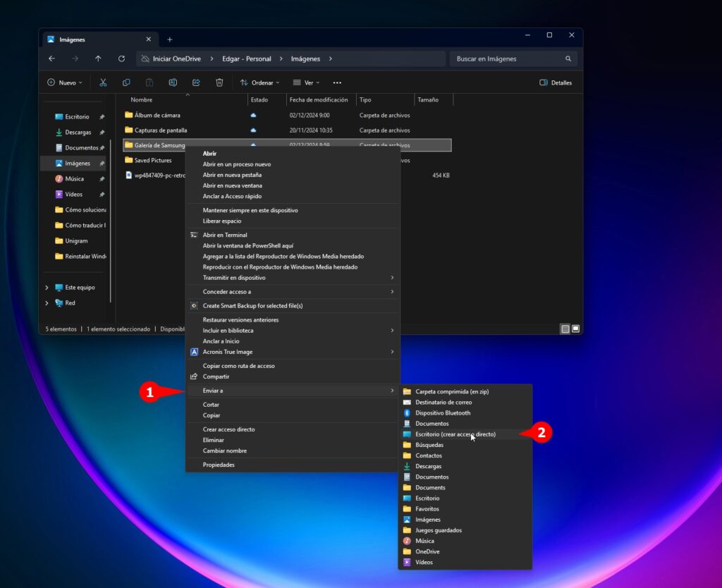The height and width of the screenshot is (588, 722).
Task: Toggle the Detalles pane
Action: point(556,83)
